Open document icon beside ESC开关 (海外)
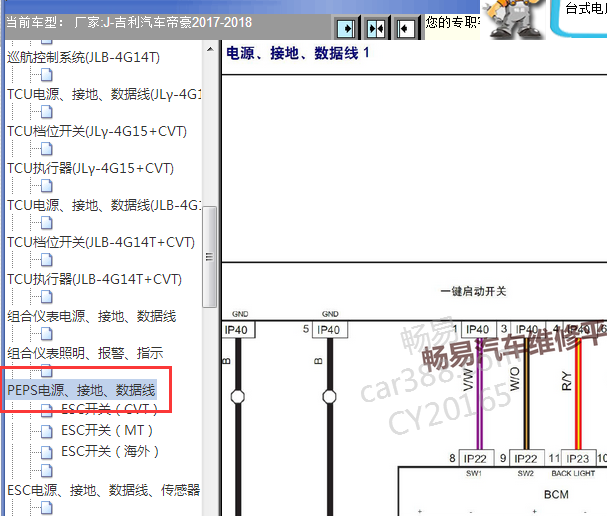Viewport: 607px width, 516px height. 47,452
